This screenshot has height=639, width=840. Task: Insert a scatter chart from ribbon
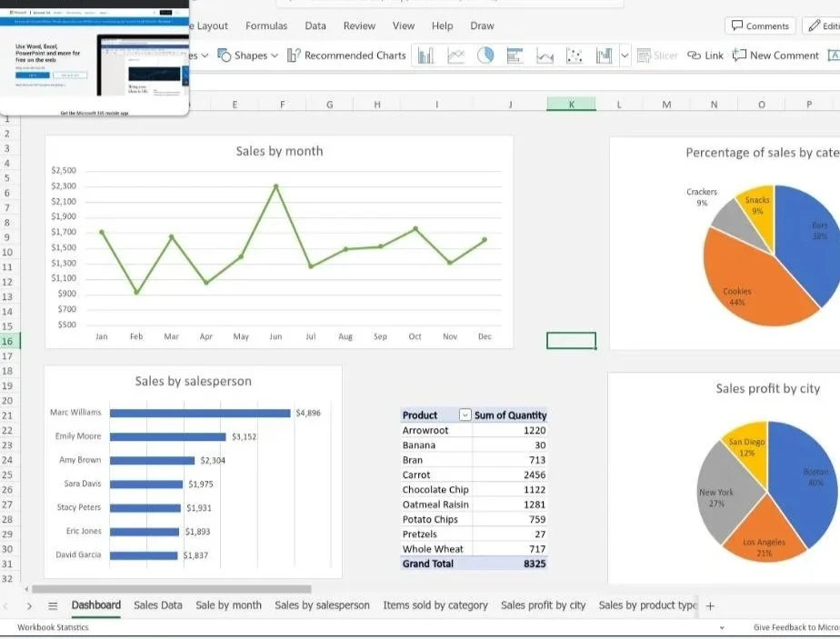click(575, 55)
